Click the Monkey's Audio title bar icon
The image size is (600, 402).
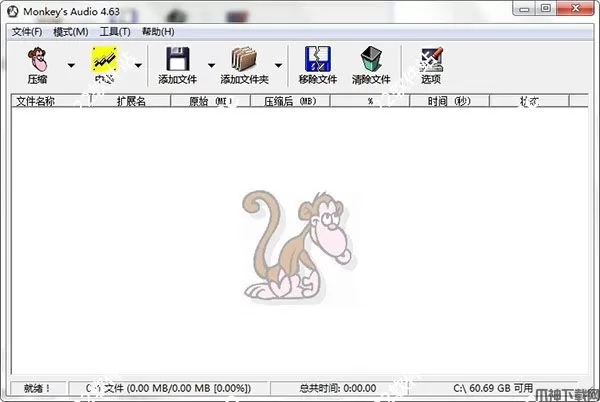[x=13, y=11]
